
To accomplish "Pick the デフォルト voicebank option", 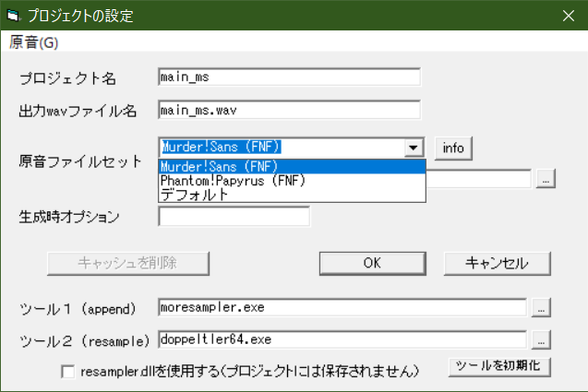I will pyautogui.click(x=292, y=195).
